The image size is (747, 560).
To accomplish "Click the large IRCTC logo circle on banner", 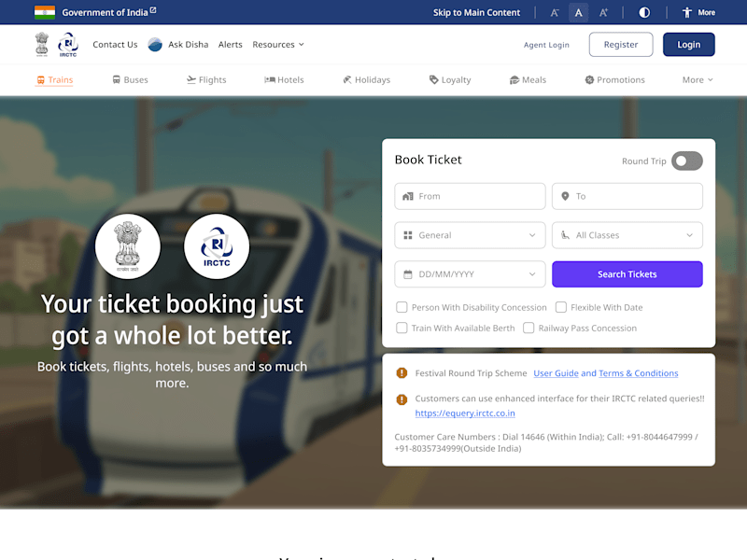I will point(217,246).
